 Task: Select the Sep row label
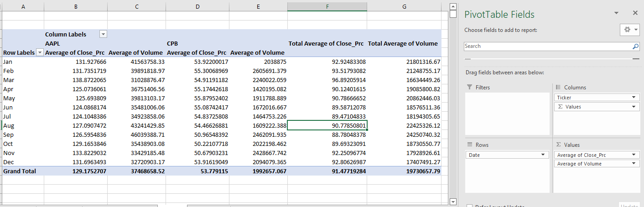click(x=23, y=135)
